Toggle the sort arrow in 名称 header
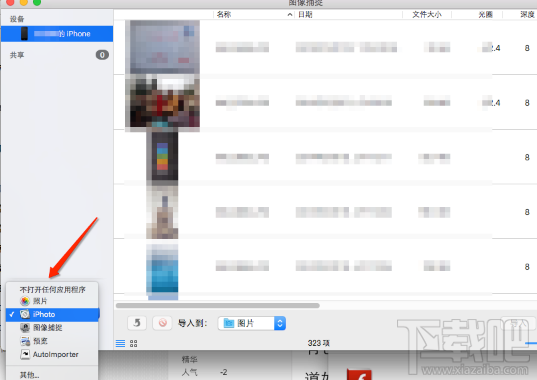Image resolution: width=537 pixels, height=380 pixels. pyautogui.click(x=290, y=14)
